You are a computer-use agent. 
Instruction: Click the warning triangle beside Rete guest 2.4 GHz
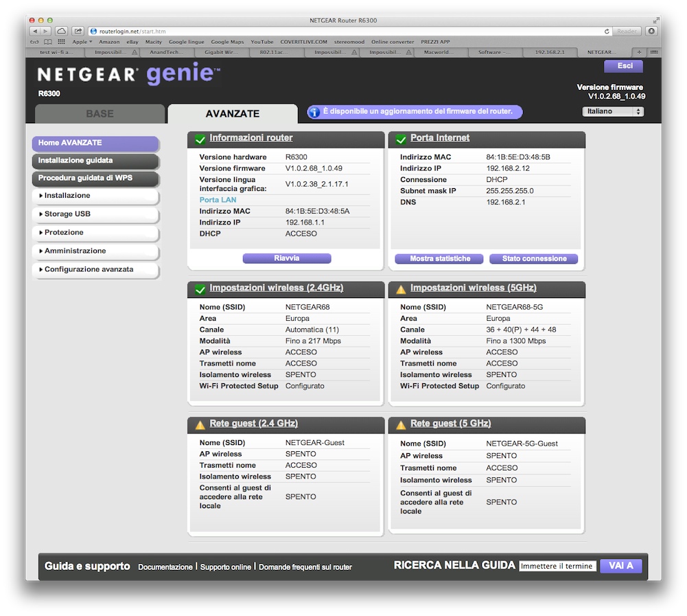pos(200,425)
